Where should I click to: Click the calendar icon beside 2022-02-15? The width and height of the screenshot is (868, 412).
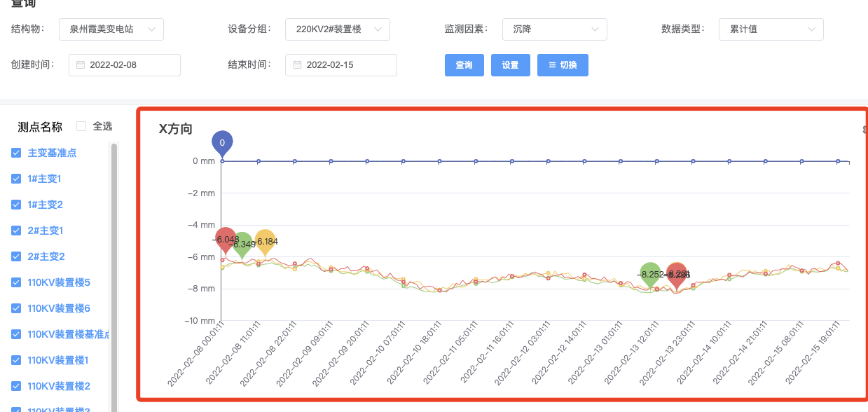point(297,65)
